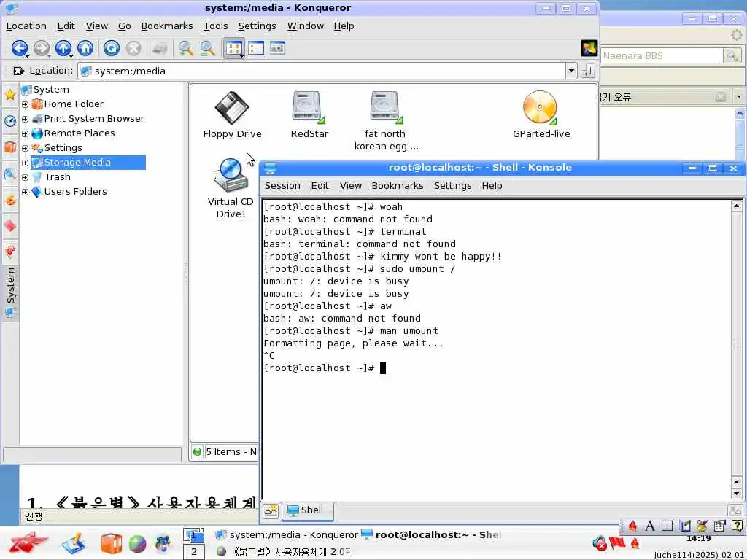Expand the Print System Browser node
Screen dimensions: 747x560
pyautogui.click(x=26, y=119)
